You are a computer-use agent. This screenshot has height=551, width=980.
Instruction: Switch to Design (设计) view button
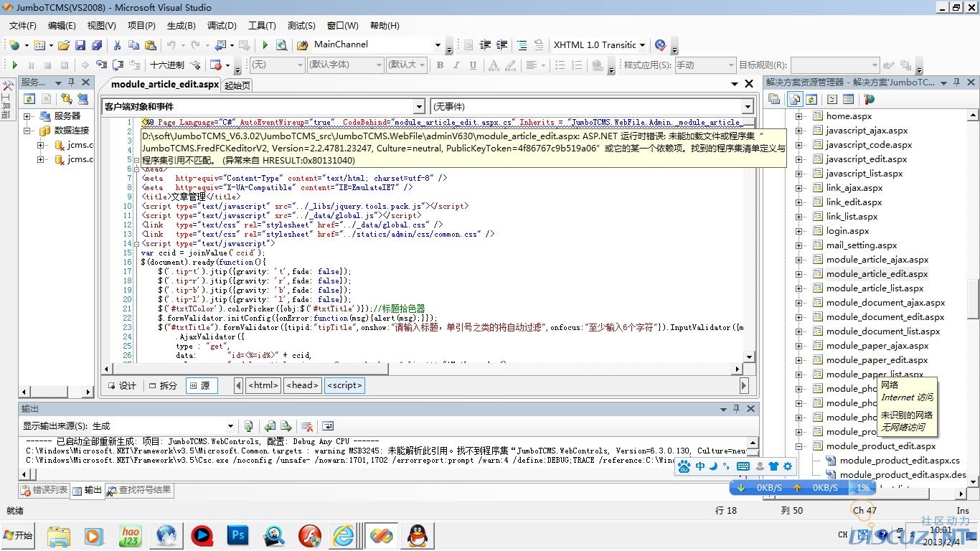pos(121,385)
